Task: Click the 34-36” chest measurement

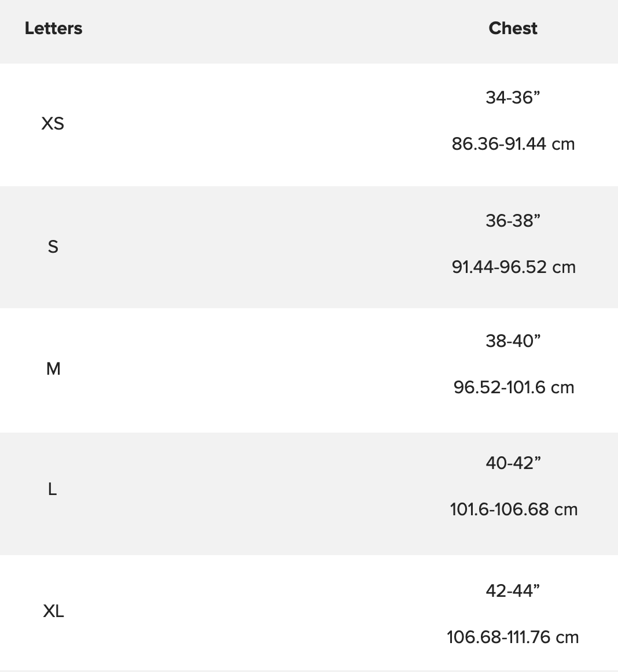Action: point(513,98)
